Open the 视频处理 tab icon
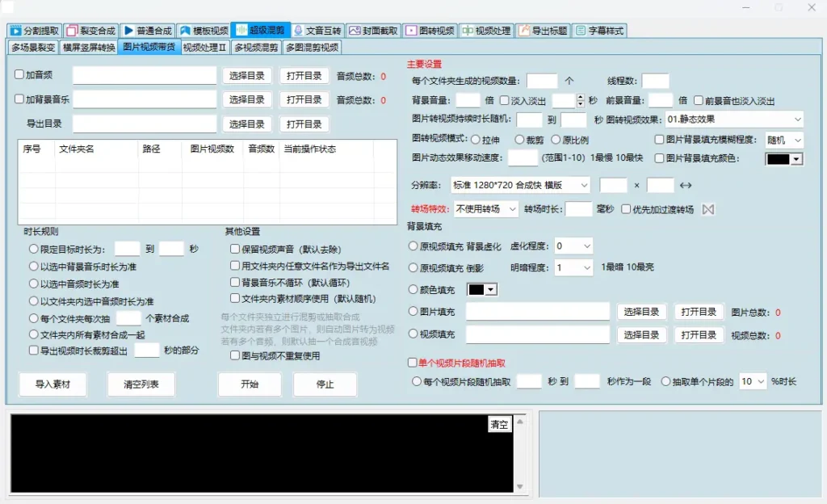Image resolution: width=827 pixels, height=504 pixels. pyautogui.click(x=468, y=31)
